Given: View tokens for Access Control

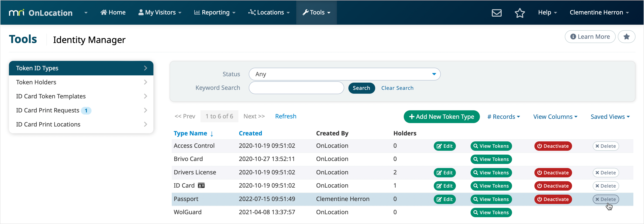Looking at the screenshot, I should tap(491, 146).
